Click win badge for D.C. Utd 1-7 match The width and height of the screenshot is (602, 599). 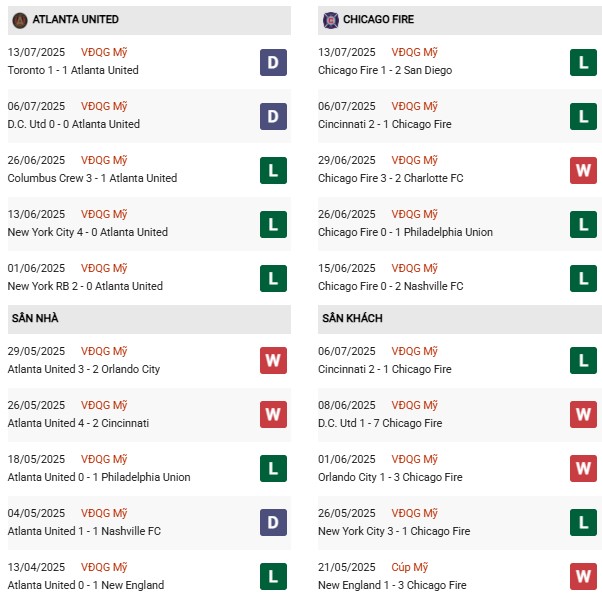coord(583,414)
